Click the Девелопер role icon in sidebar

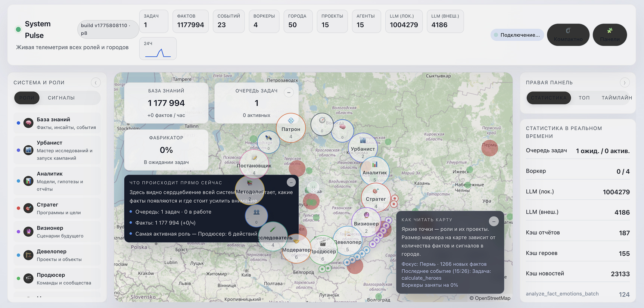[28, 255]
